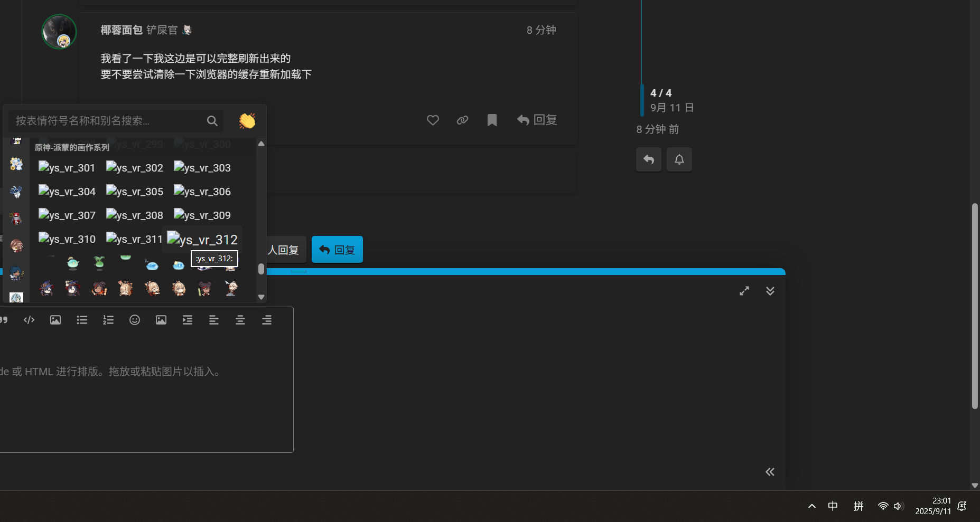Image resolution: width=980 pixels, height=522 pixels.
Task: Center align text in the editor
Action: tap(240, 320)
